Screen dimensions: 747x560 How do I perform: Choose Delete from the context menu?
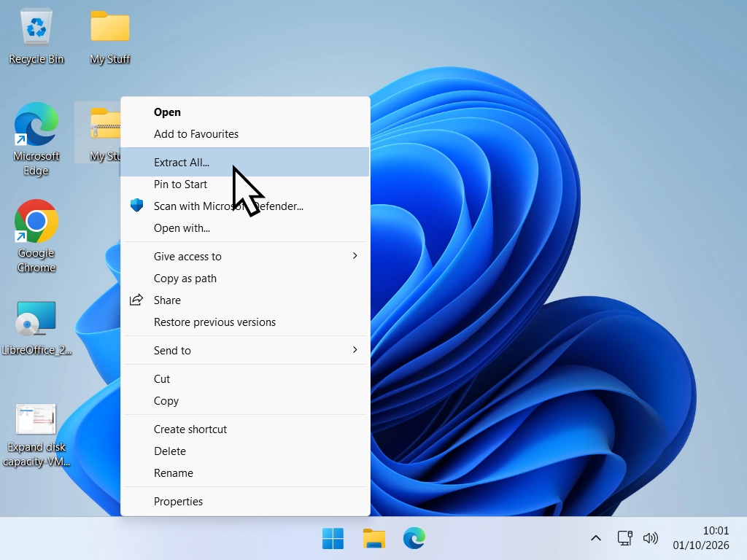tap(245, 451)
